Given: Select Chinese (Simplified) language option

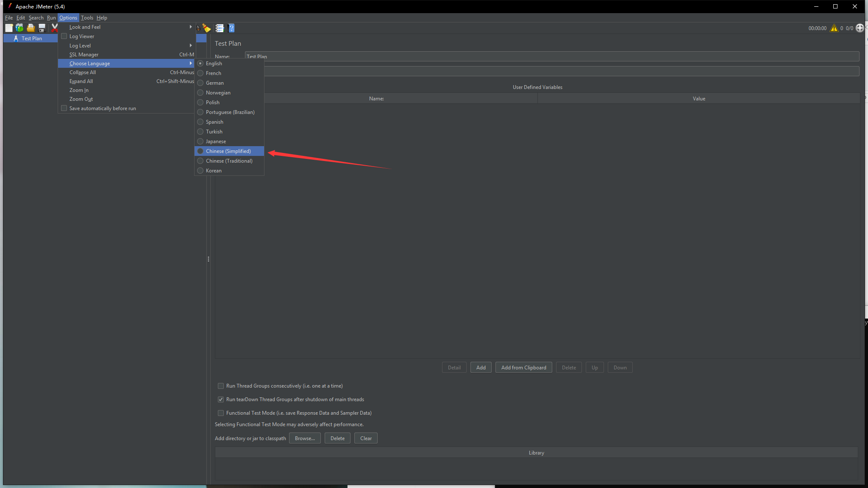Looking at the screenshot, I should pos(228,151).
